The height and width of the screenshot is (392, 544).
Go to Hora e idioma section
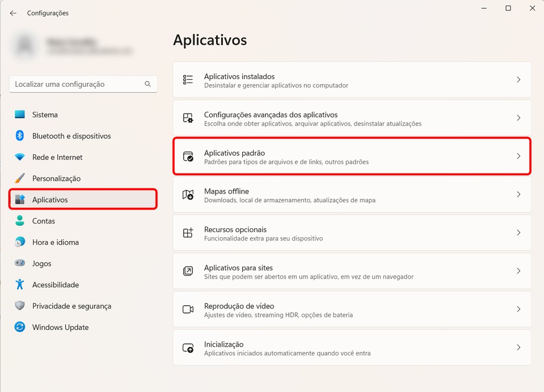(x=55, y=242)
